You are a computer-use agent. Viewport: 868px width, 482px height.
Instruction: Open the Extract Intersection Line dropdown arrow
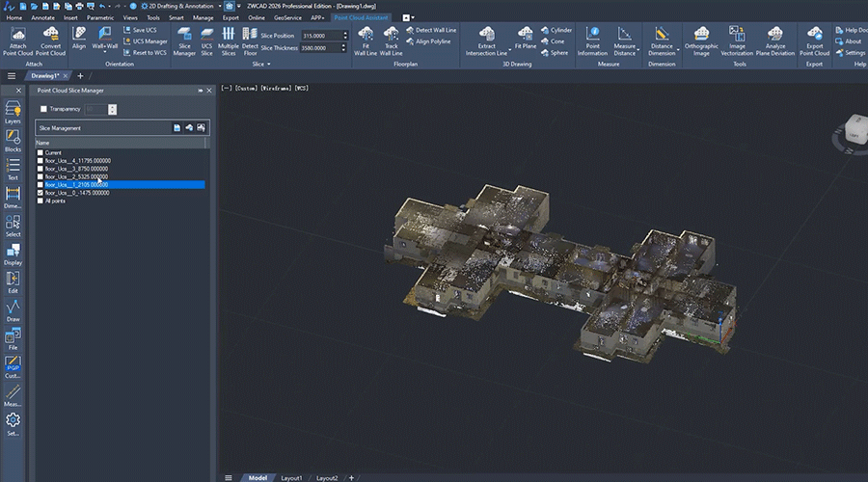[509, 50]
